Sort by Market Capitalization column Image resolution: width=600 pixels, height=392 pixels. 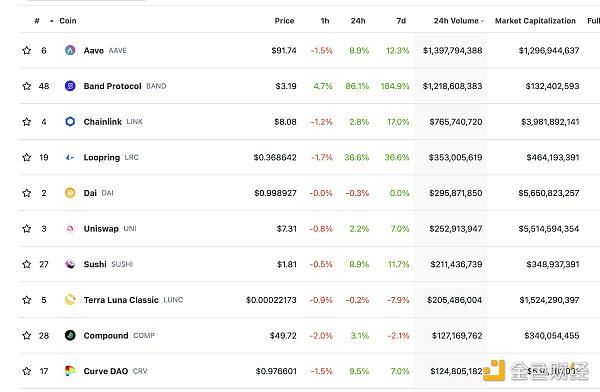click(535, 21)
